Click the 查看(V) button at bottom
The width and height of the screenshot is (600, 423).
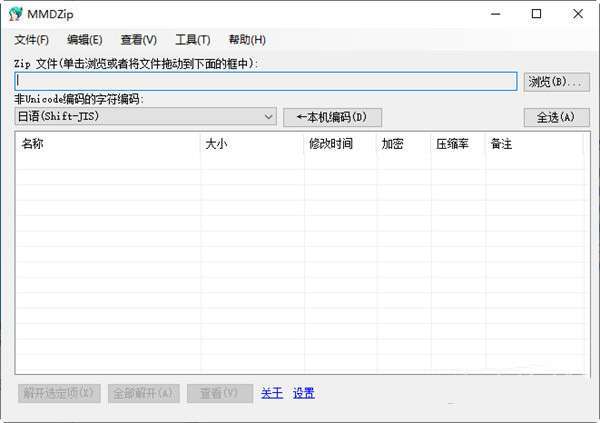tap(220, 393)
